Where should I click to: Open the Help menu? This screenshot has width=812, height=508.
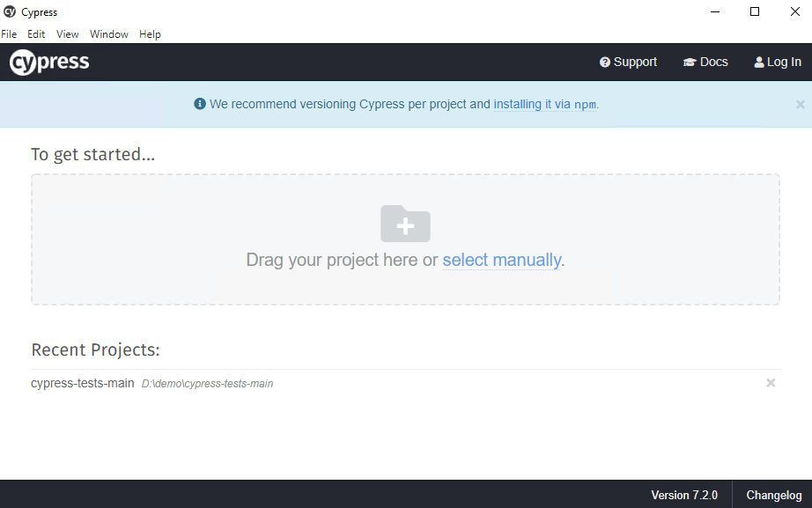150,34
